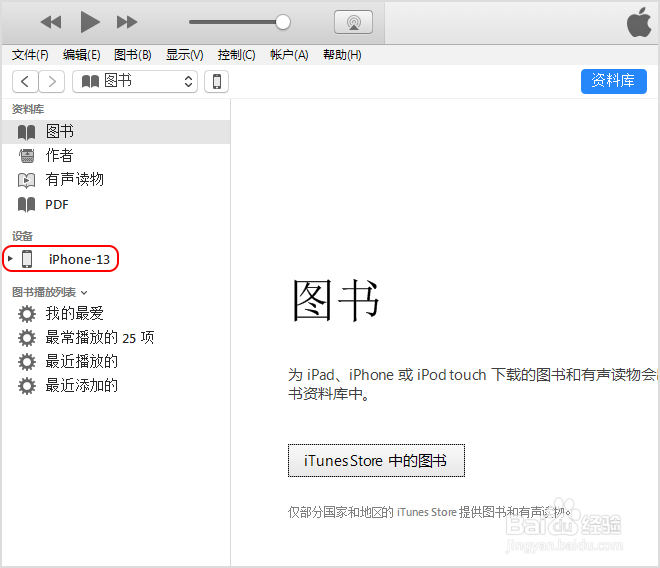Image resolution: width=660 pixels, height=568 pixels.
Task: Click the fast-forward next track button
Action: [x=127, y=22]
